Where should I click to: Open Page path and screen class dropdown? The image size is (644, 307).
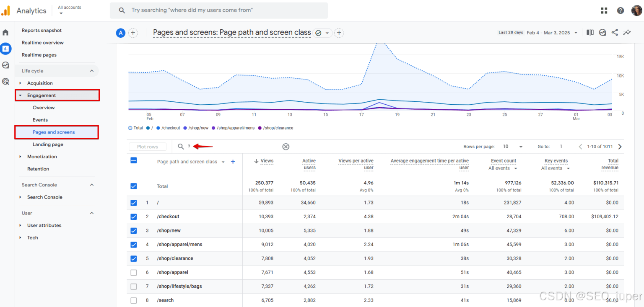click(x=191, y=162)
